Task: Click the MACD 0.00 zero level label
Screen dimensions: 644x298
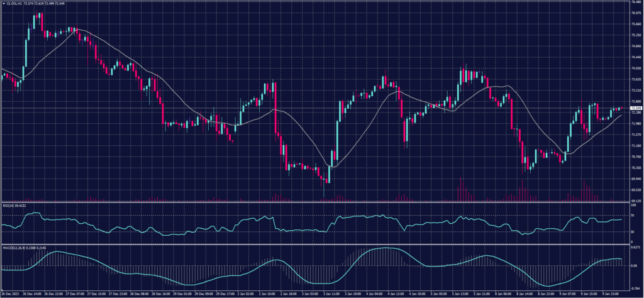Action: pyautogui.click(x=633, y=265)
